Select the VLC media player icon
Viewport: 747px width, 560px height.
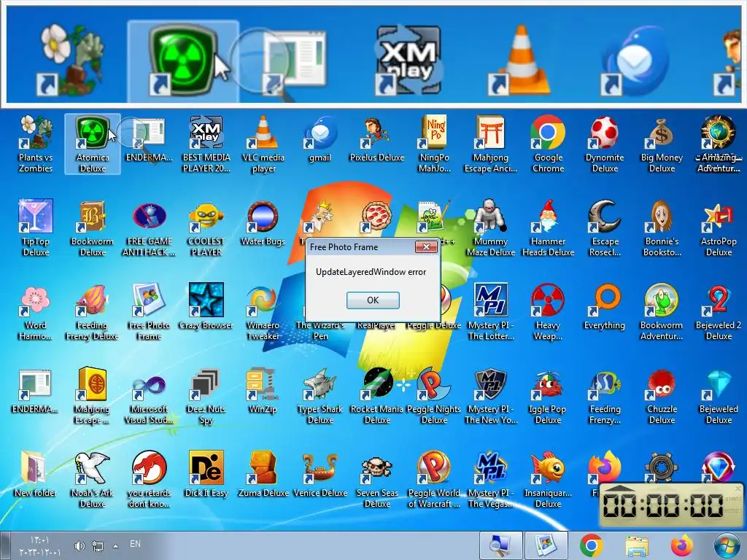point(263,144)
